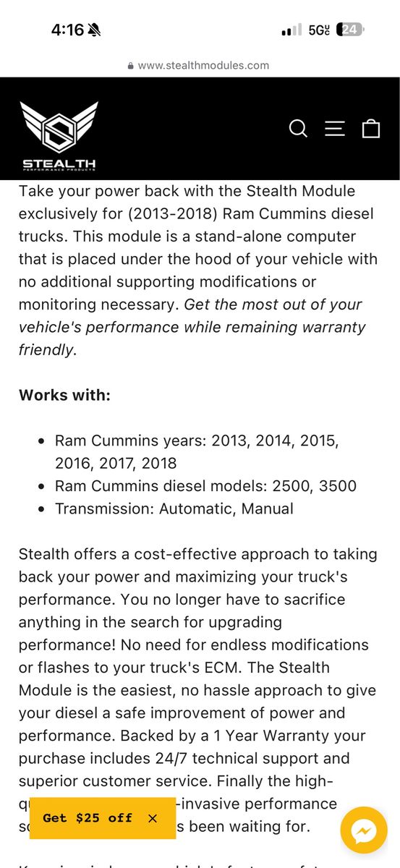This screenshot has height=868, width=400.
Task: Tap the italic warranty friendly sentence
Action: (x=192, y=327)
